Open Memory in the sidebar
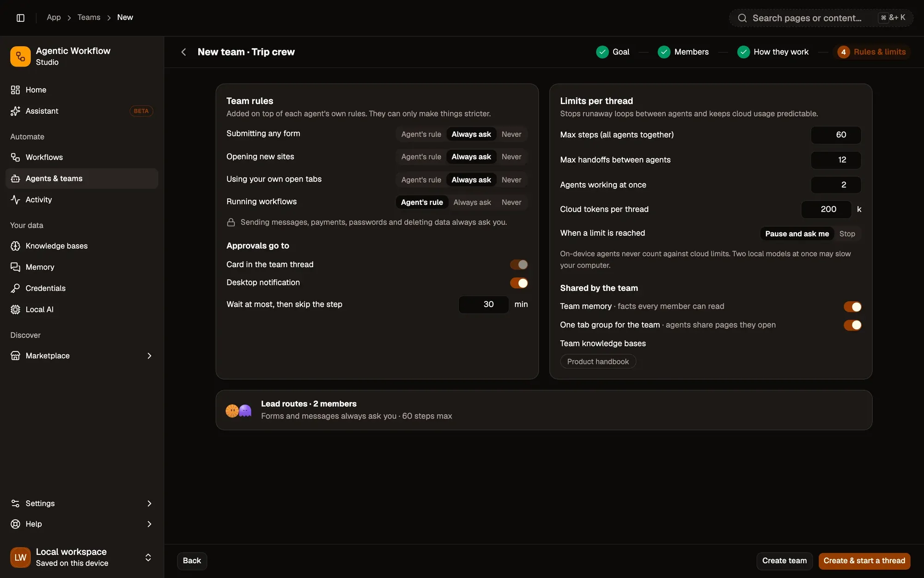Screen dimensions: 924x578 click(82, 267)
